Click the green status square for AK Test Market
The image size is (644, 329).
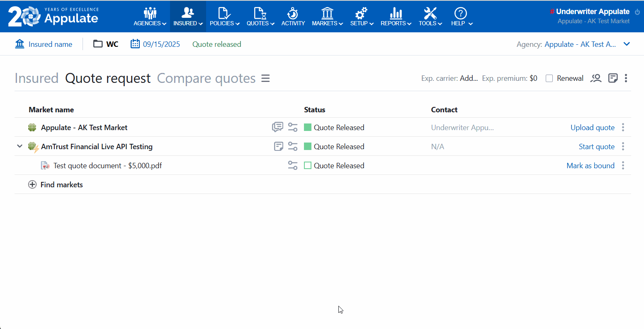308,127
